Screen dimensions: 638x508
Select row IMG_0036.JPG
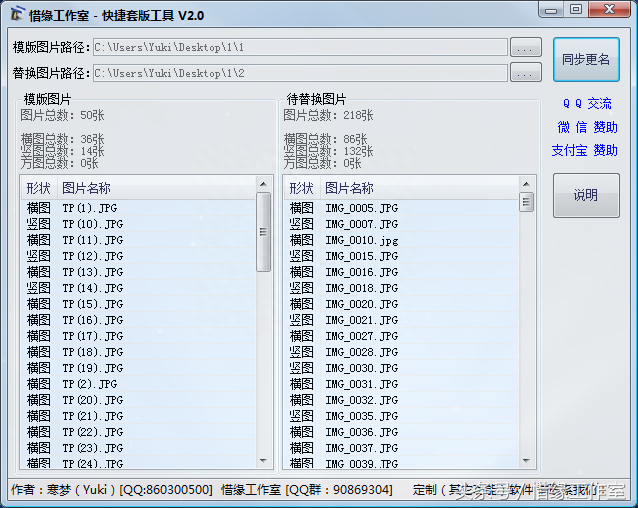[x=401, y=432]
